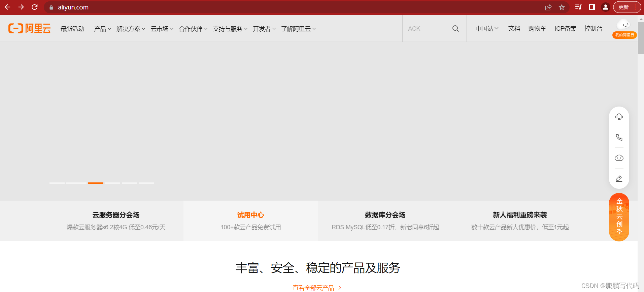
Task: Select the second carousel slide indicator
Action: pyautogui.click(x=76, y=183)
